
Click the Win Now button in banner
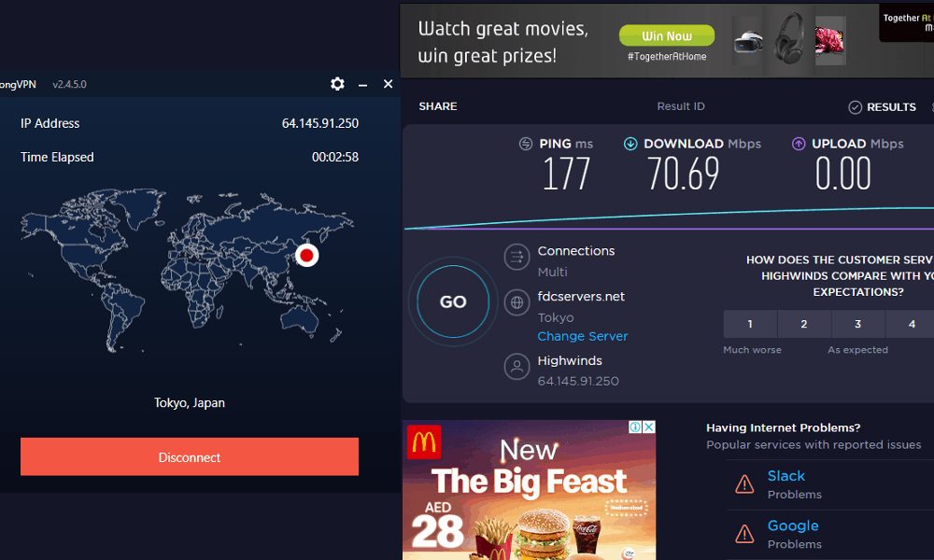tap(667, 35)
